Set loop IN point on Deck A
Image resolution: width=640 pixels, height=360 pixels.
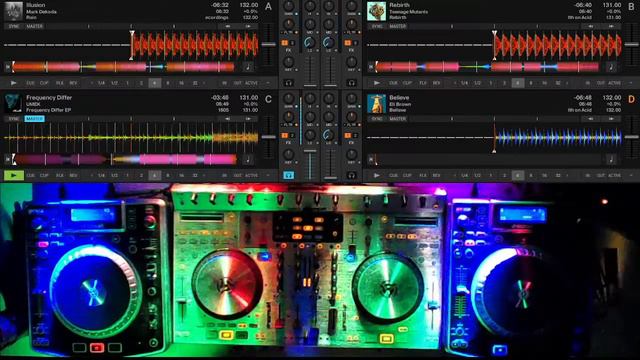(224, 83)
